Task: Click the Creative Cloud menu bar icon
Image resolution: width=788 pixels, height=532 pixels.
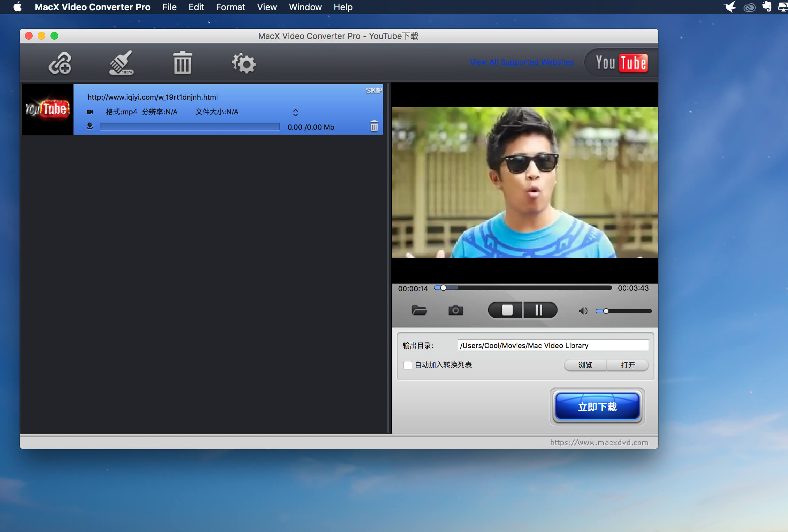Action: (x=749, y=7)
